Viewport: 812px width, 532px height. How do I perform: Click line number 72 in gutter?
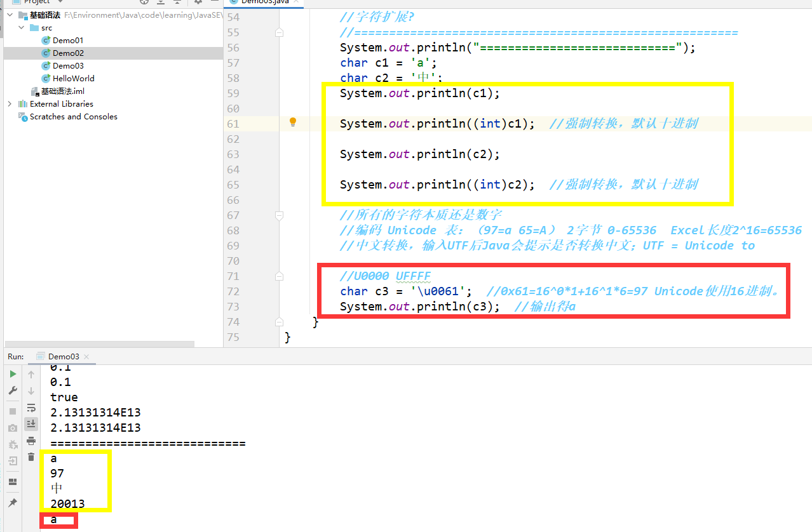click(x=233, y=291)
